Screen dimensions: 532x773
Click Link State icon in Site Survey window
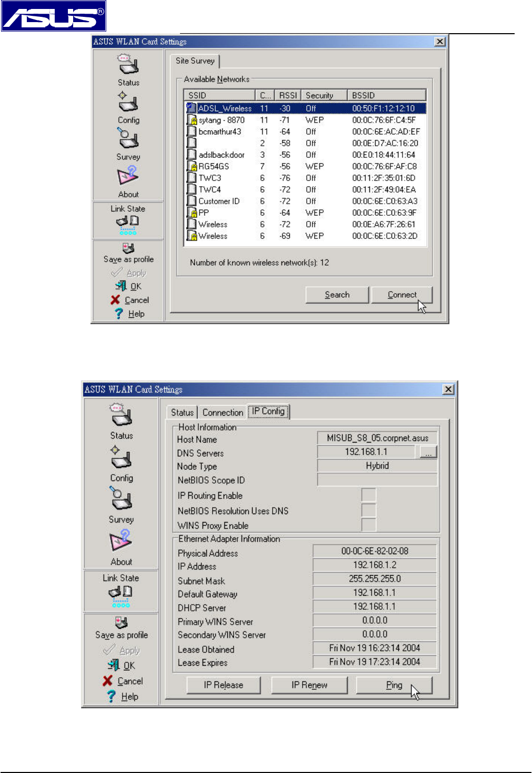tap(128, 225)
